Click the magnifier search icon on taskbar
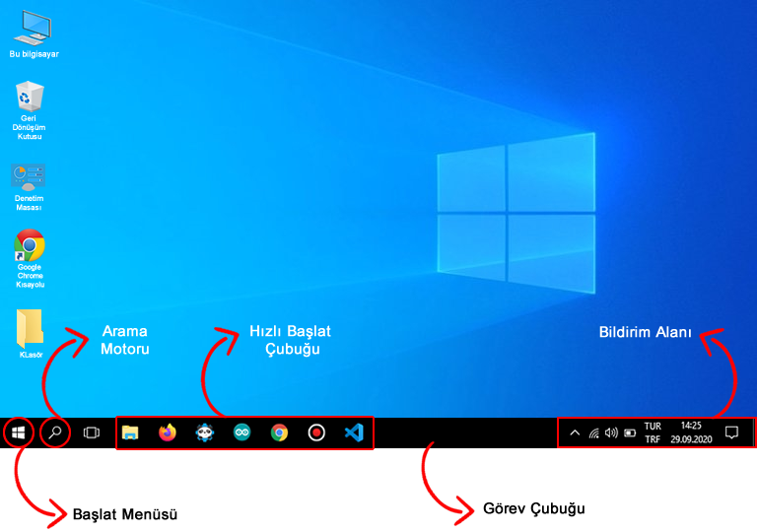Viewport: 757px width, 532px height. pos(57,432)
